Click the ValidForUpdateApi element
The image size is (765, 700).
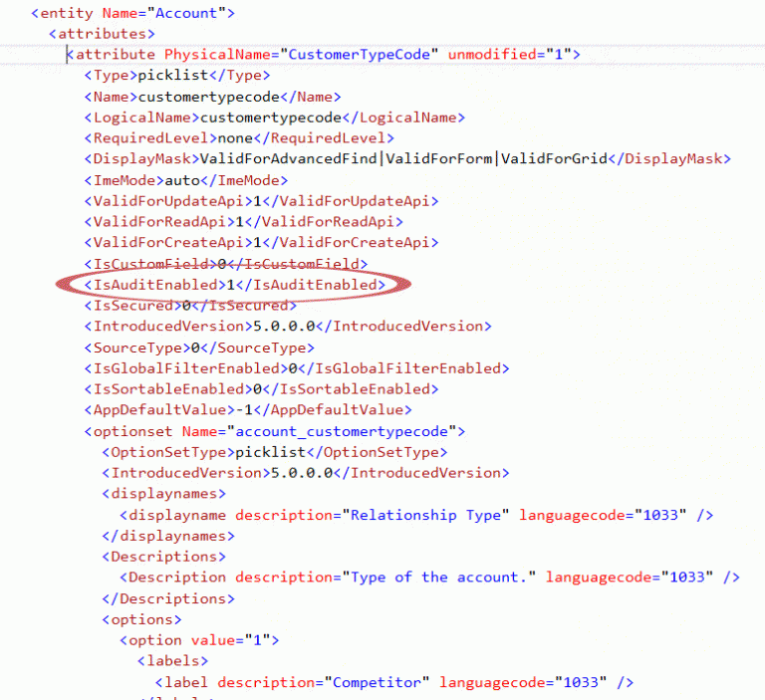pos(262,201)
